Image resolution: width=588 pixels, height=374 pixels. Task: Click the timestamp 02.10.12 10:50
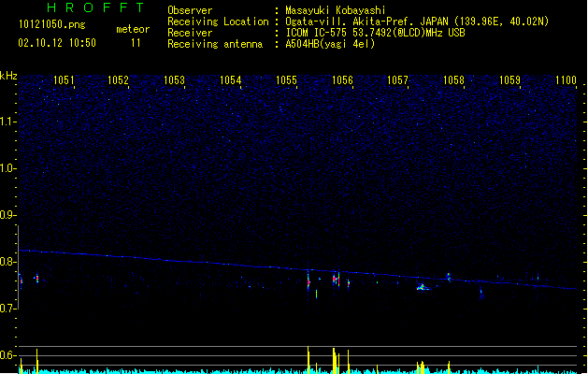click(x=57, y=43)
